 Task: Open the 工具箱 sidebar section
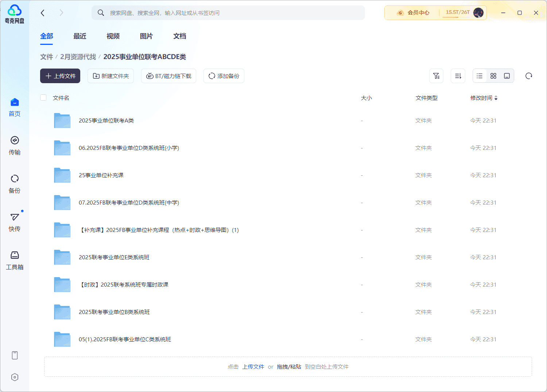coord(15,260)
